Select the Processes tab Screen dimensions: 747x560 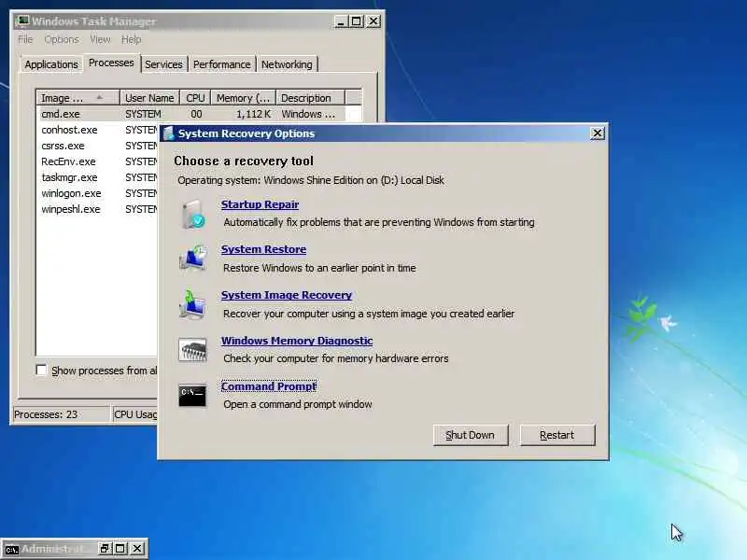point(111,63)
